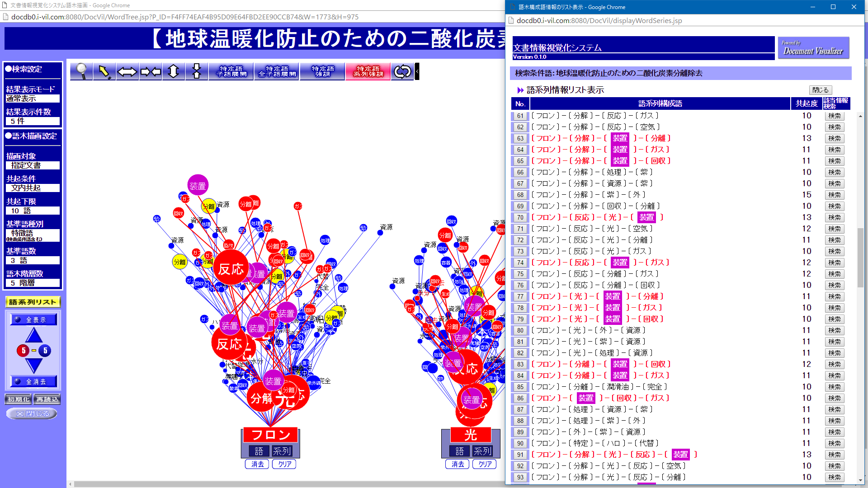Click the 全消去 button
The image size is (868, 488).
point(34,382)
